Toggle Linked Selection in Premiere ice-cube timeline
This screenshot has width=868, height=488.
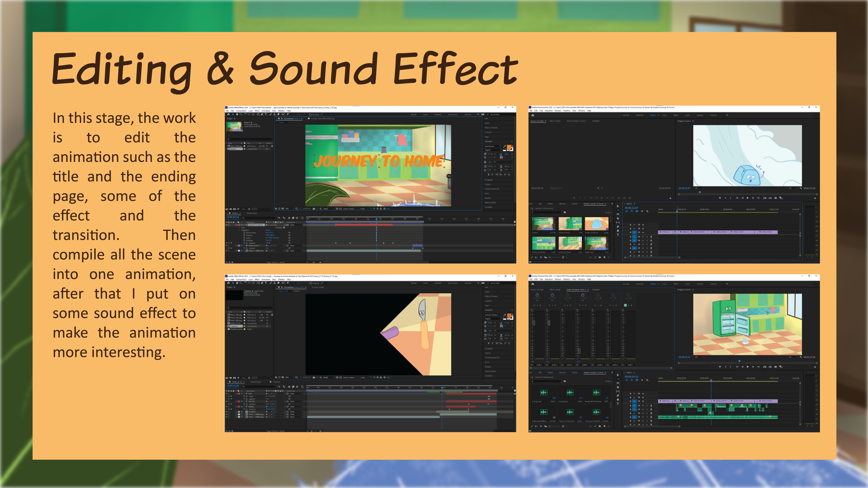pyautogui.click(x=637, y=211)
